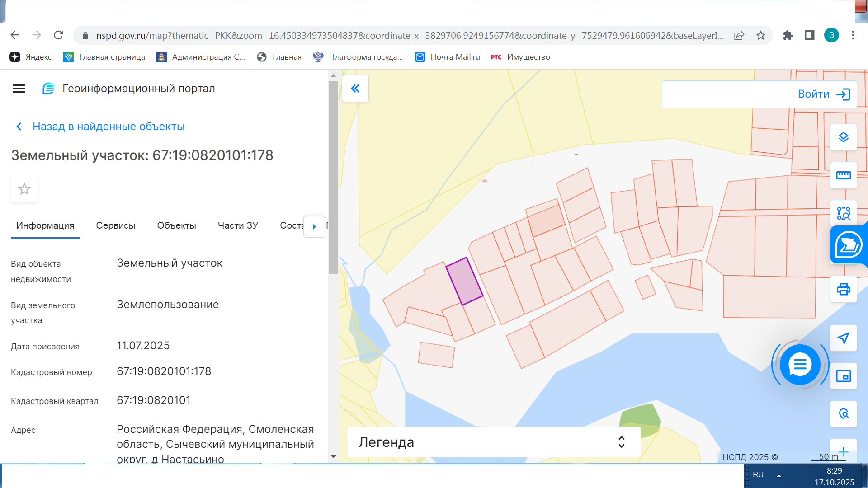Collapse the side panel with double chevron

355,89
